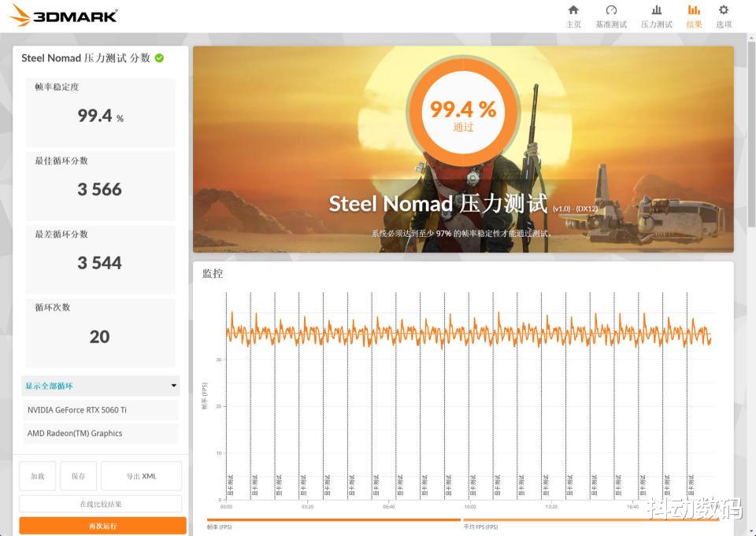Click the orange 再次运行 button
This screenshot has width=756, height=536.
point(102,526)
